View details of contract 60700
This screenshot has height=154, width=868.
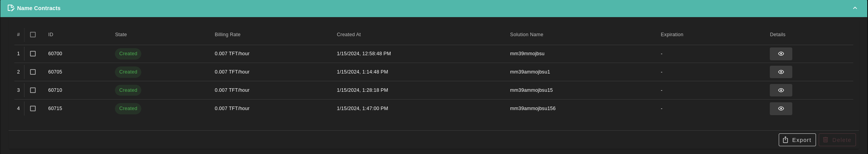[x=781, y=54]
